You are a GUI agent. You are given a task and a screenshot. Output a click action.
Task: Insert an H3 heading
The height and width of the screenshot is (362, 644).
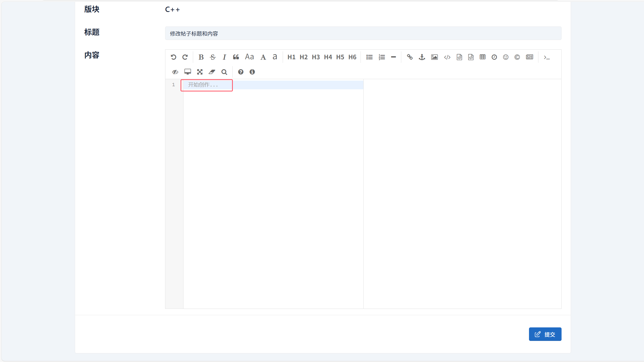tap(316, 57)
